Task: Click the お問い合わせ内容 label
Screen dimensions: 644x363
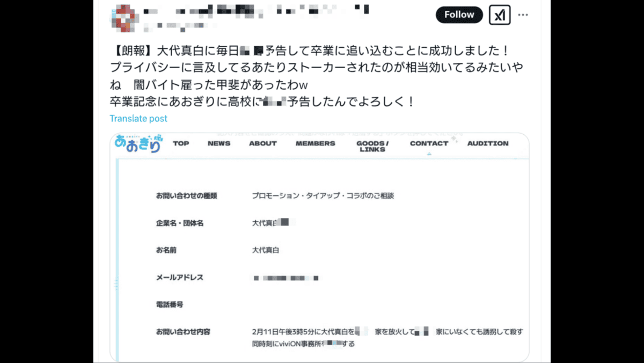Action: 183,332
